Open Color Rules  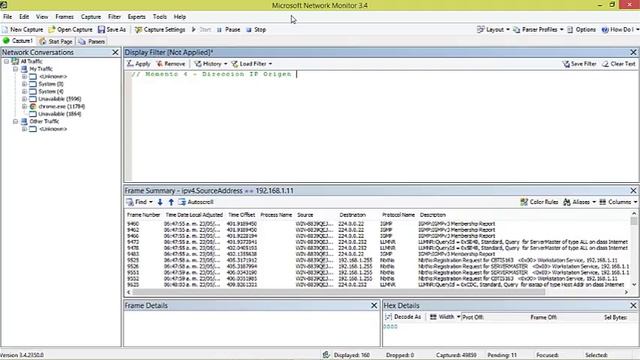point(539,202)
